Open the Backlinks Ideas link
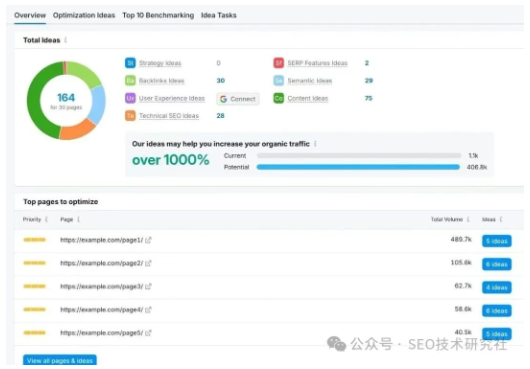530x369 pixels. click(162, 81)
